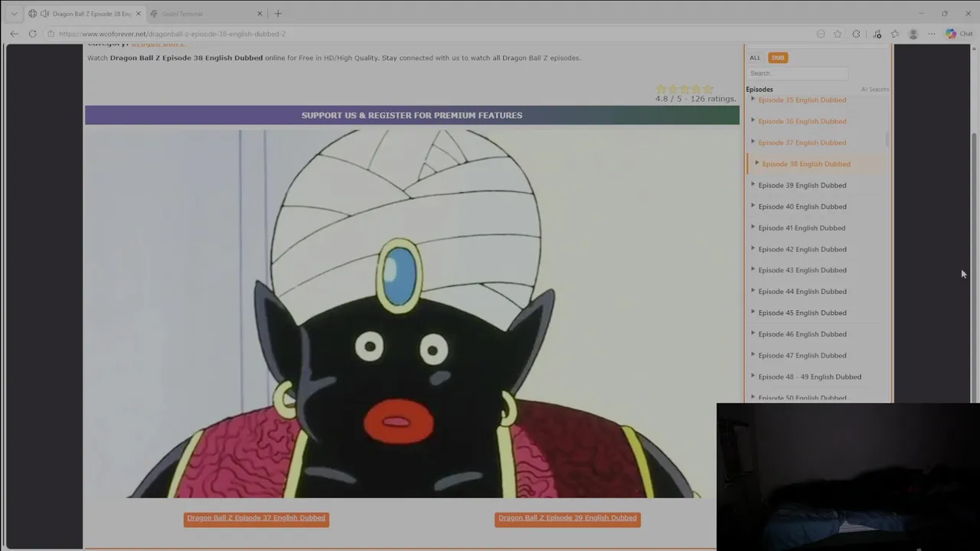Expand Episode 44 English Dubbed arrow
This screenshot has height=551, width=980.
click(x=753, y=291)
